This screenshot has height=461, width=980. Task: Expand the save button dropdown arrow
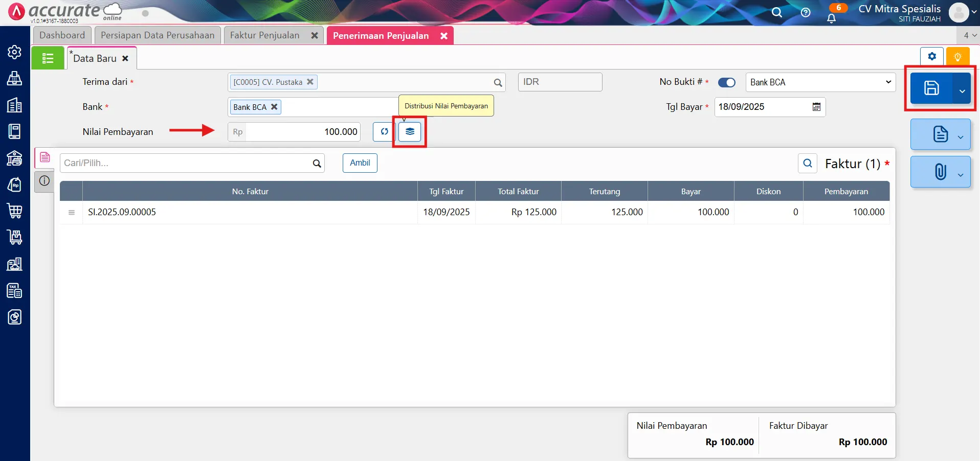pos(962,90)
